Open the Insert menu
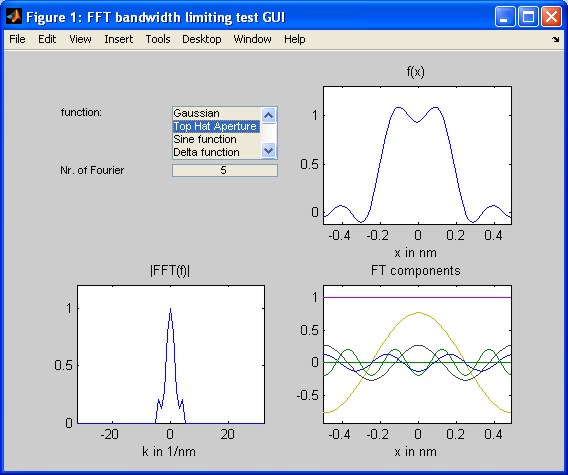 point(118,39)
